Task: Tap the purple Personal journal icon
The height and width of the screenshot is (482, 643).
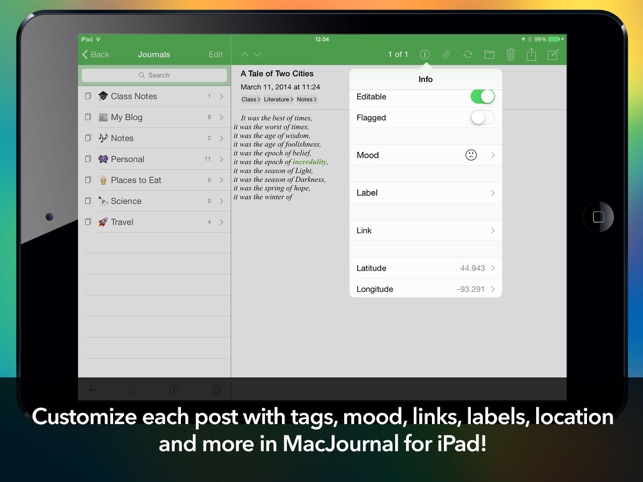Action: (103, 159)
